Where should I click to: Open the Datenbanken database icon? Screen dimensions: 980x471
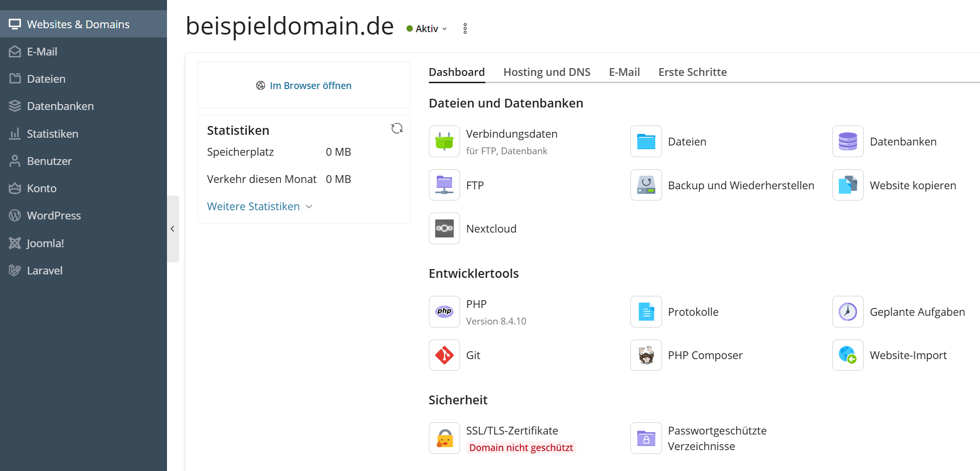click(848, 142)
